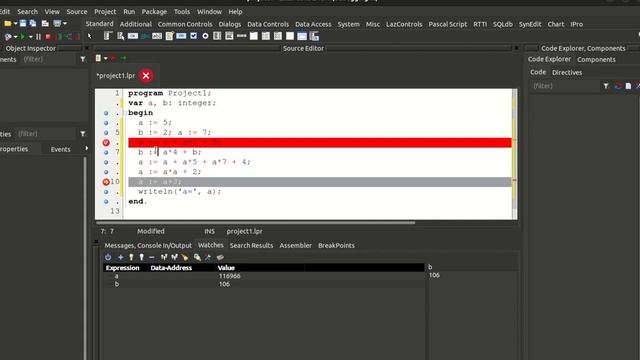Viewport: 640px width, 360px height.
Task: Switch to Components tab in Code Explorer
Action: coord(596,60)
